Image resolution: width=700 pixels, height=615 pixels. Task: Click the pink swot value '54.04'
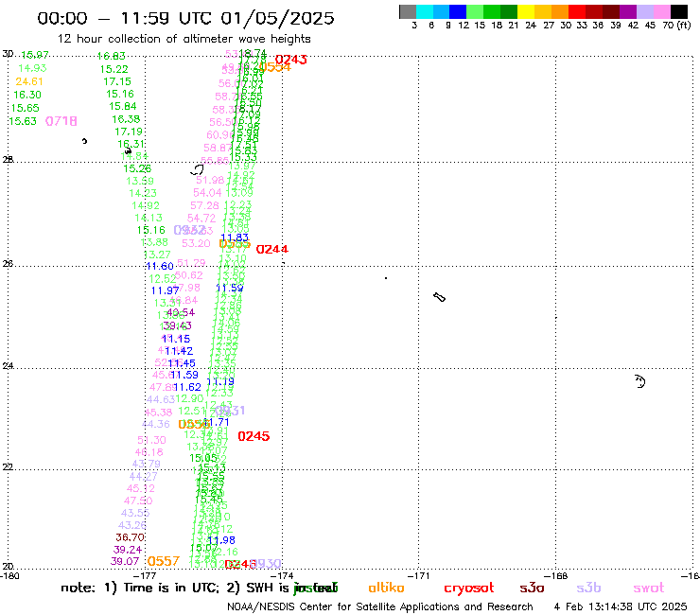[x=207, y=192]
